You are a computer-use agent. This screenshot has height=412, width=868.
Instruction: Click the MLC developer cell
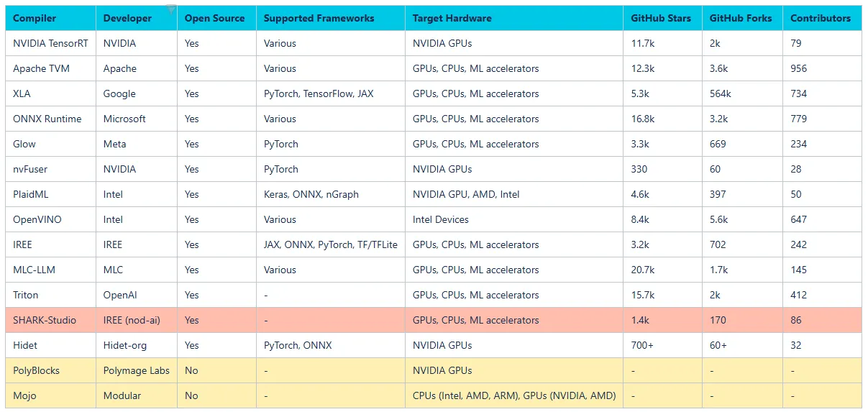tap(137, 270)
